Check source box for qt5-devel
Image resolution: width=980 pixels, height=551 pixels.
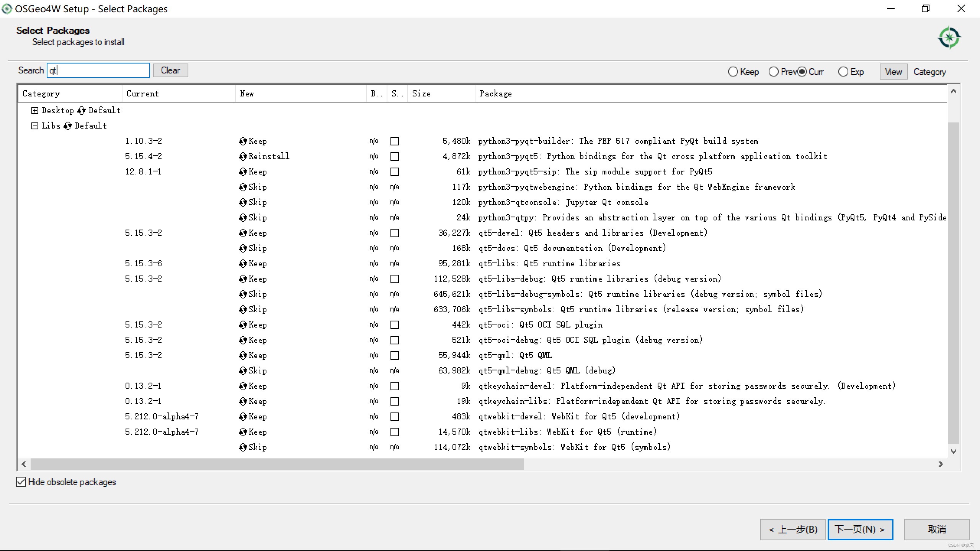(395, 233)
